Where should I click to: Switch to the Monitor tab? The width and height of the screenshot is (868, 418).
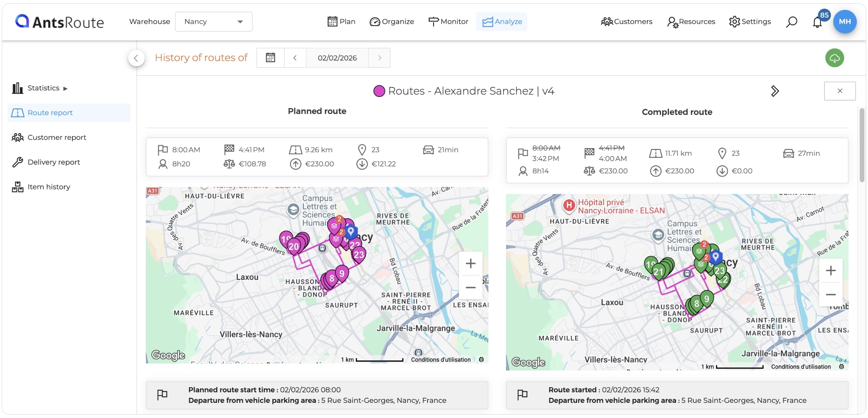coord(448,22)
